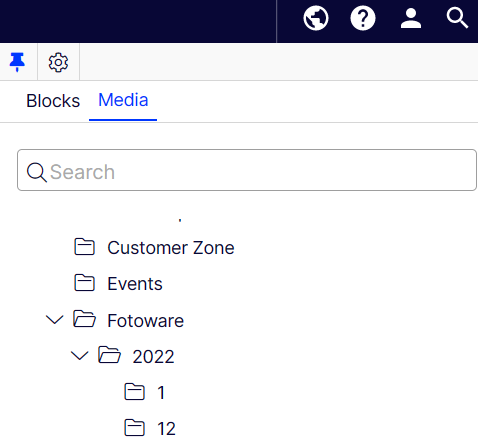Image resolution: width=478 pixels, height=448 pixels.
Task: Select the Events folder label
Action: click(135, 284)
